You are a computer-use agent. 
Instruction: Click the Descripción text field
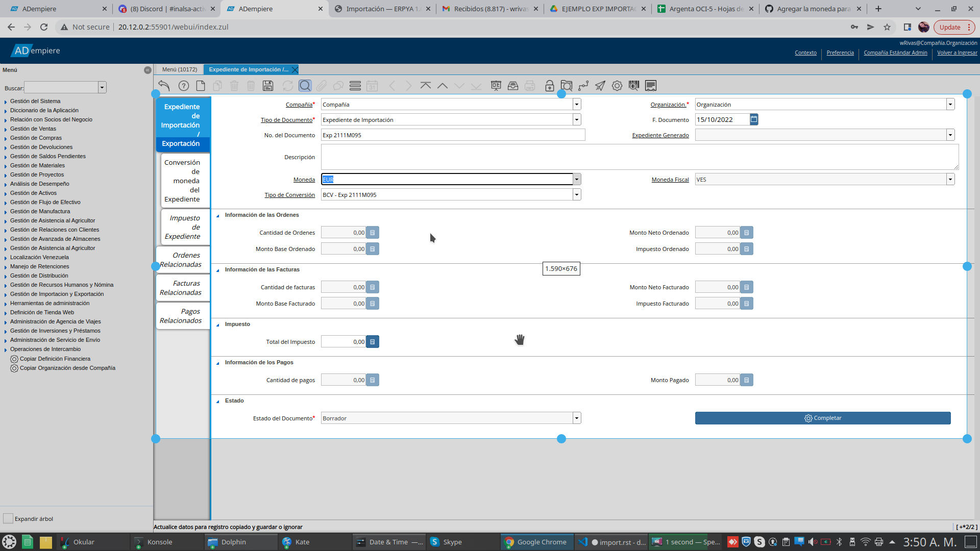(x=639, y=157)
